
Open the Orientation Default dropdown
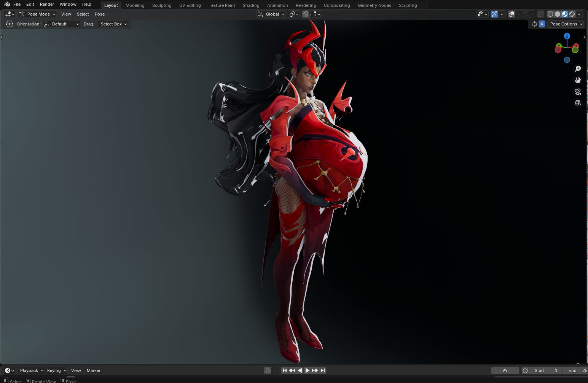pyautogui.click(x=62, y=24)
